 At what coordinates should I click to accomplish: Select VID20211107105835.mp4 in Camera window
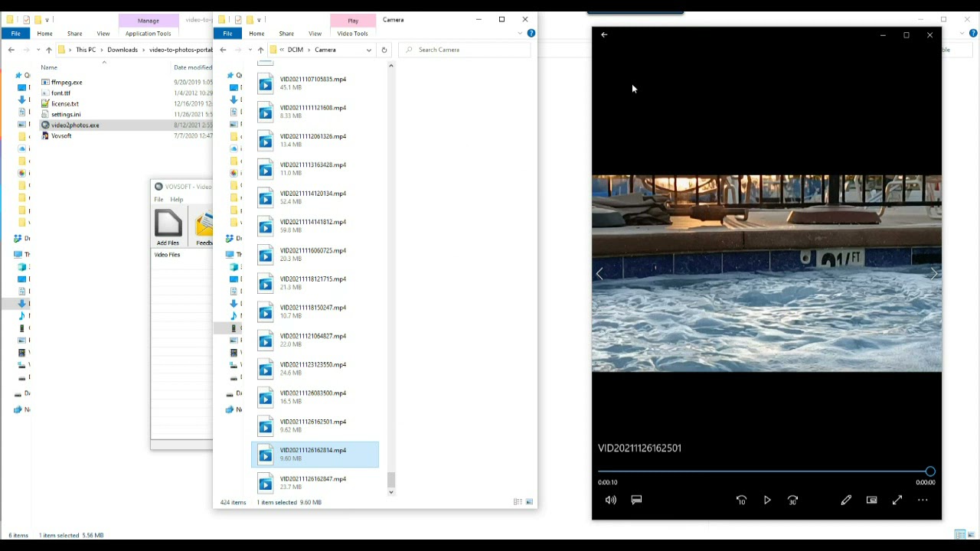pos(315,83)
